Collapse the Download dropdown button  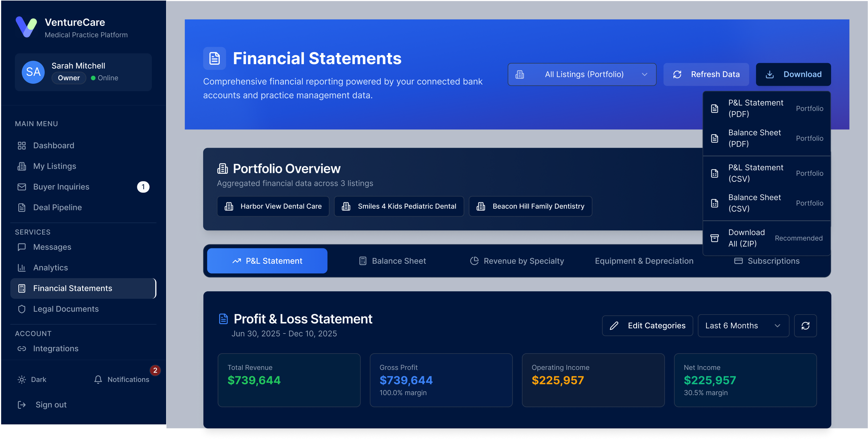(x=793, y=75)
